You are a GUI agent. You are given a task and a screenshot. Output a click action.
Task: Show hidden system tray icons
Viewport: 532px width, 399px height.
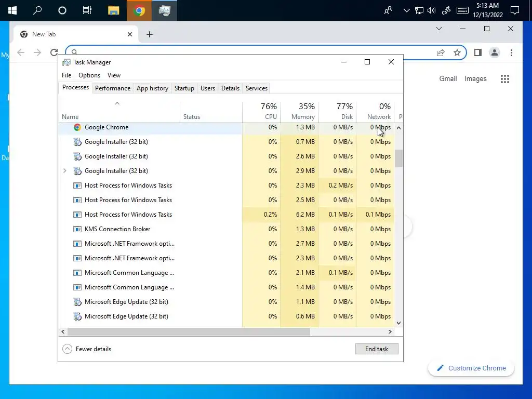click(x=406, y=10)
